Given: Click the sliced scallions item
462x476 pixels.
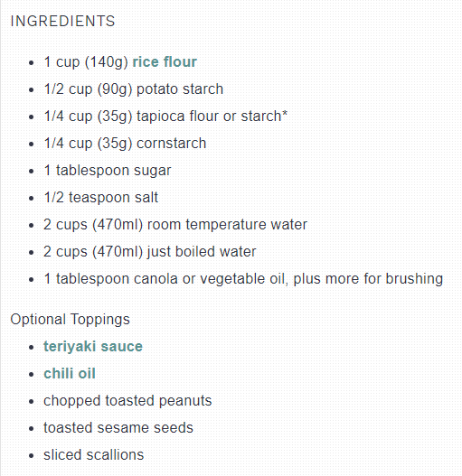Looking at the screenshot, I should pyautogui.click(x=94, y=454).
